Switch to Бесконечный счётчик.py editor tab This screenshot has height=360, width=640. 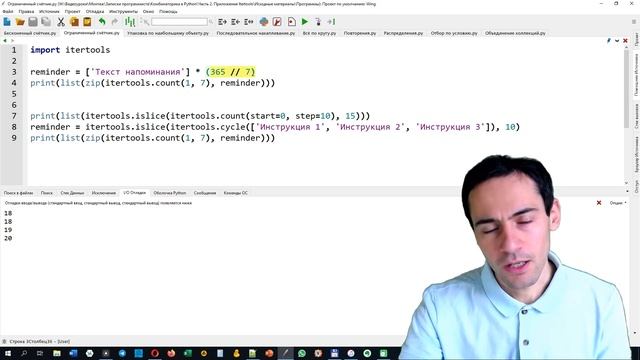30,33
